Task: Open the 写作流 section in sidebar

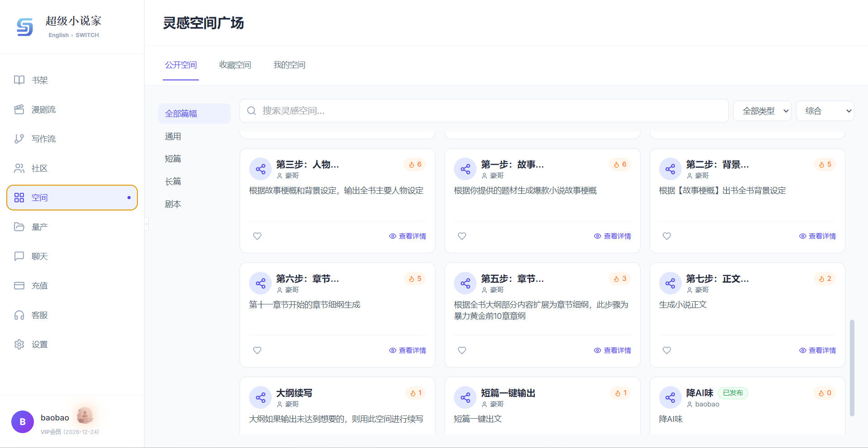Action: (43, 139)
